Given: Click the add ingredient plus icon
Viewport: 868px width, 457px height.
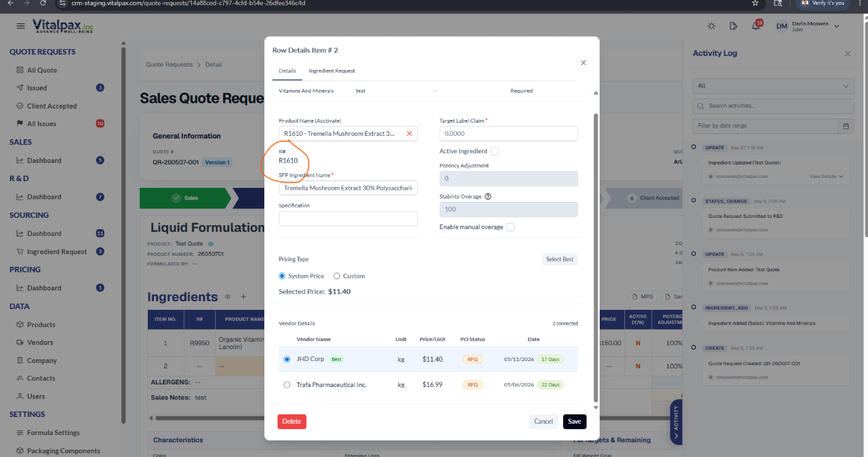Looking at the screenshot, I should (x=244, y=296).
